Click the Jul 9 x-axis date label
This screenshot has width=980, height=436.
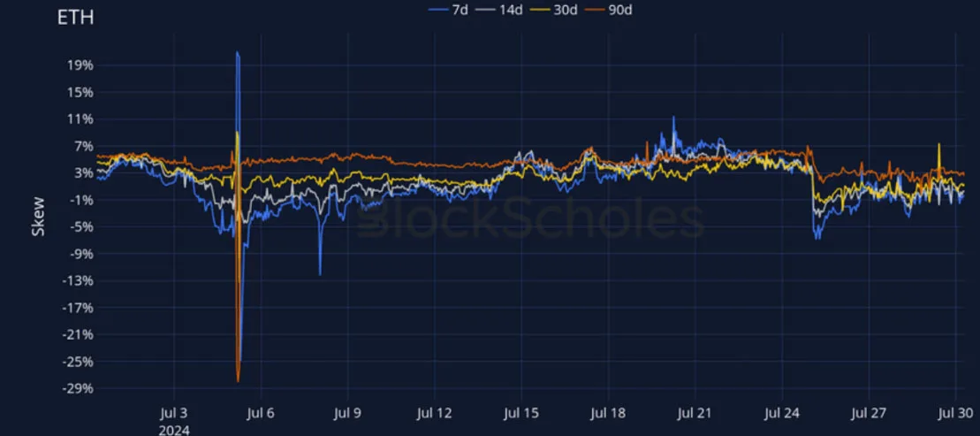coord(347,414)
